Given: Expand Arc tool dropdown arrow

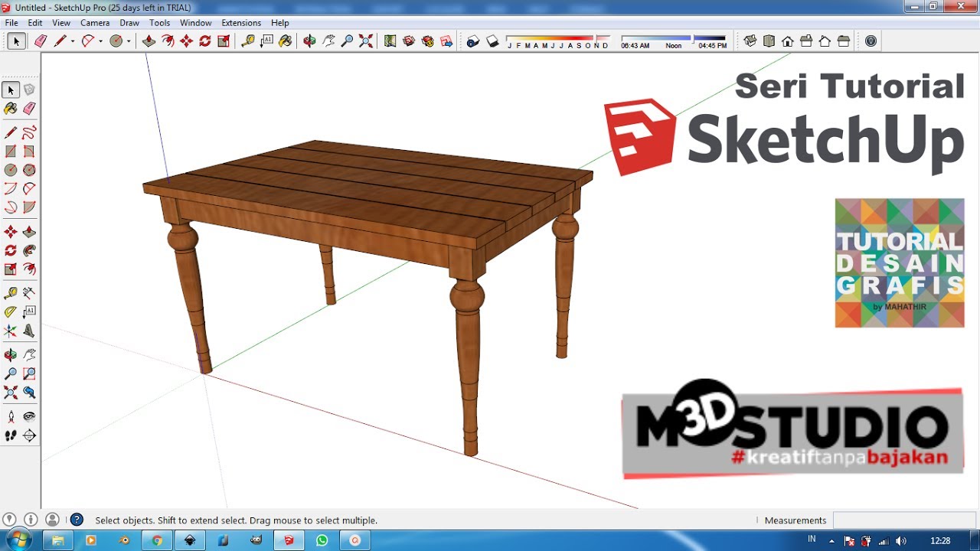Looking at the screenshot, I should pyautogui.click(x=100, y=41).
